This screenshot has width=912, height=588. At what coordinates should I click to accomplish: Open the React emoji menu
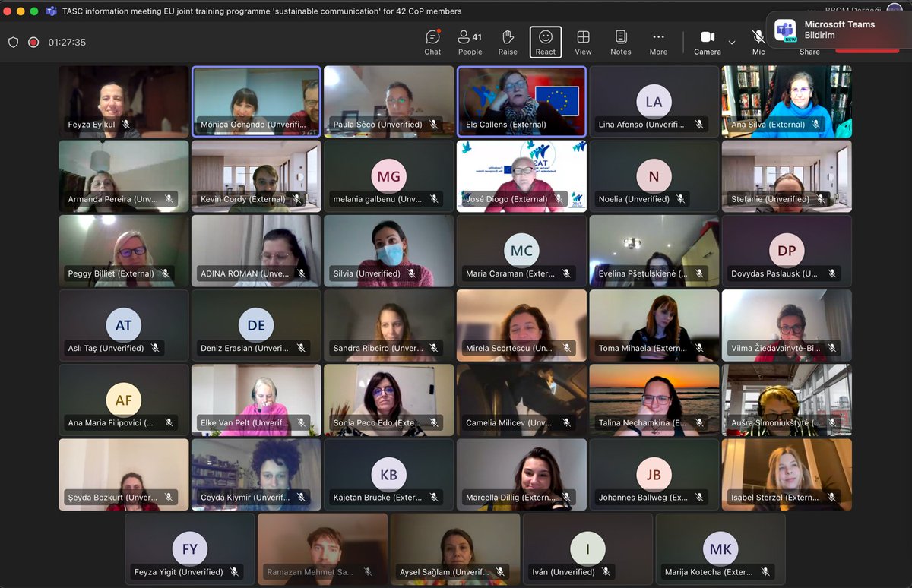pyautogui.click(x=546, y=43)
